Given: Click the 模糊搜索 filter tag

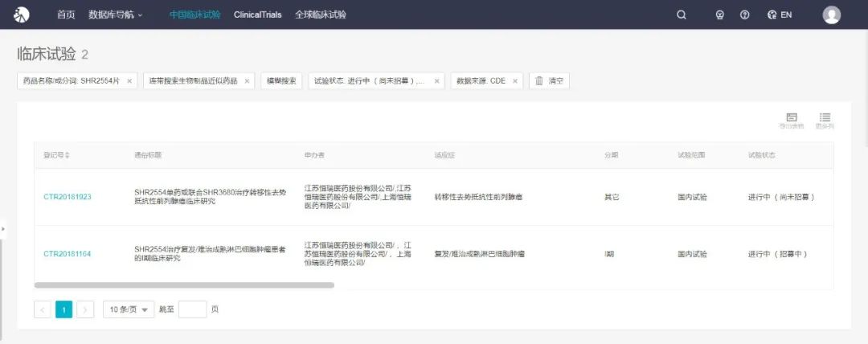Looking at the screenshot, I should pyautogui.click(x=281, y=81).
